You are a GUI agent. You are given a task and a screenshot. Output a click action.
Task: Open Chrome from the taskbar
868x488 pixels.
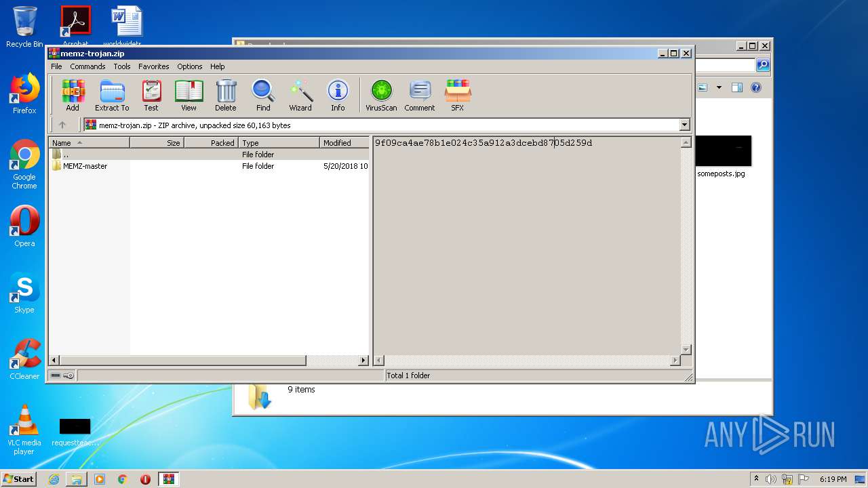pyautogui.click(x=122, y=479)
